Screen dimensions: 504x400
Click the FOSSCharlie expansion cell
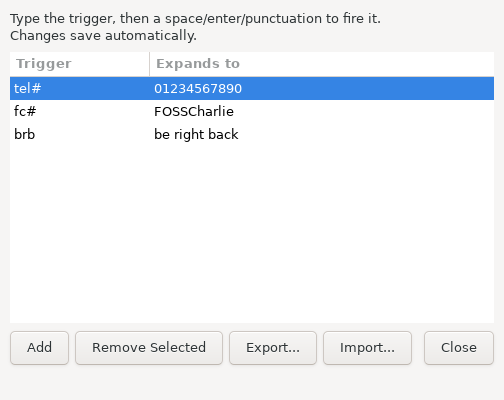[194, 111]
